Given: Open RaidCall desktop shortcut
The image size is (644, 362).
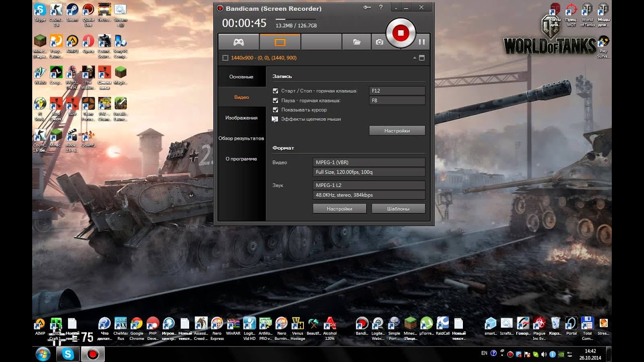Looking at the screenshot, I should click(x=443, y=326).
